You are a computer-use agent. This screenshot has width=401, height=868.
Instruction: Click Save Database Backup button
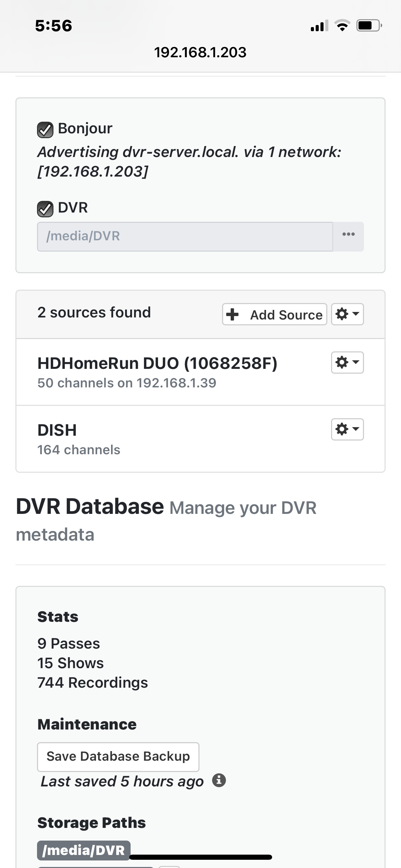coord(118,757)
